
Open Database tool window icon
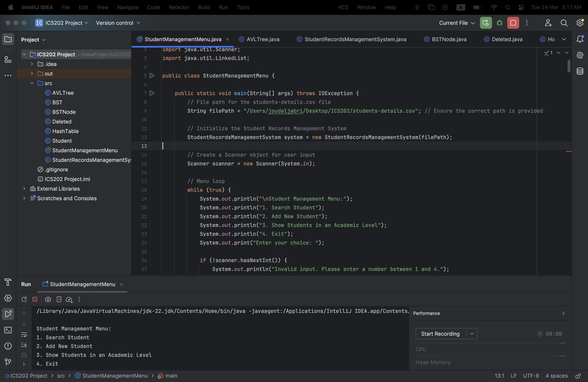(x=580, y=71)
